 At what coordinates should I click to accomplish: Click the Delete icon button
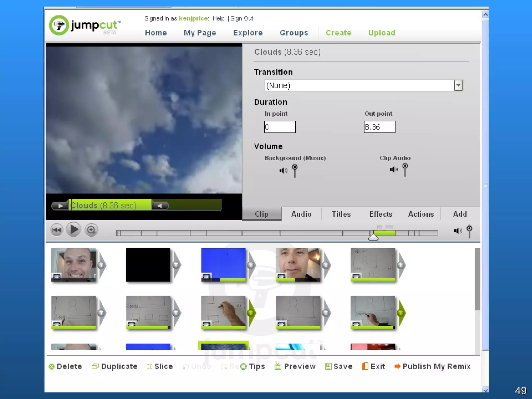(x=52, y=367)
